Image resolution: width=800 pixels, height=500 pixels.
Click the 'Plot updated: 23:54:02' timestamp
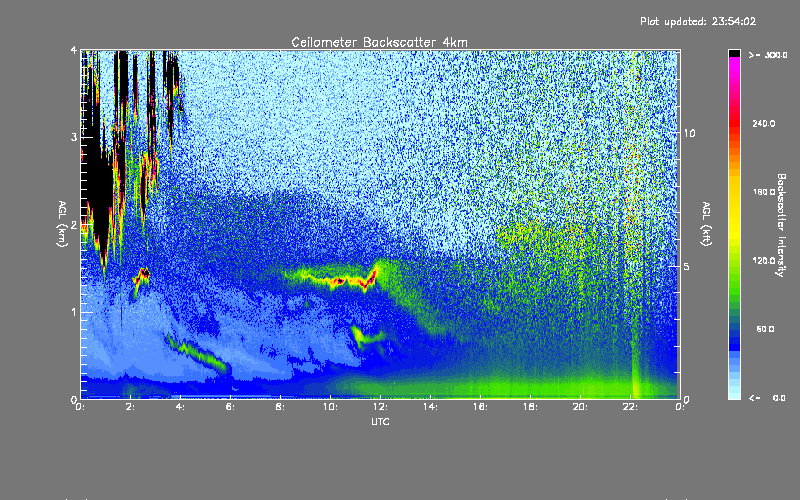point(698,21)
